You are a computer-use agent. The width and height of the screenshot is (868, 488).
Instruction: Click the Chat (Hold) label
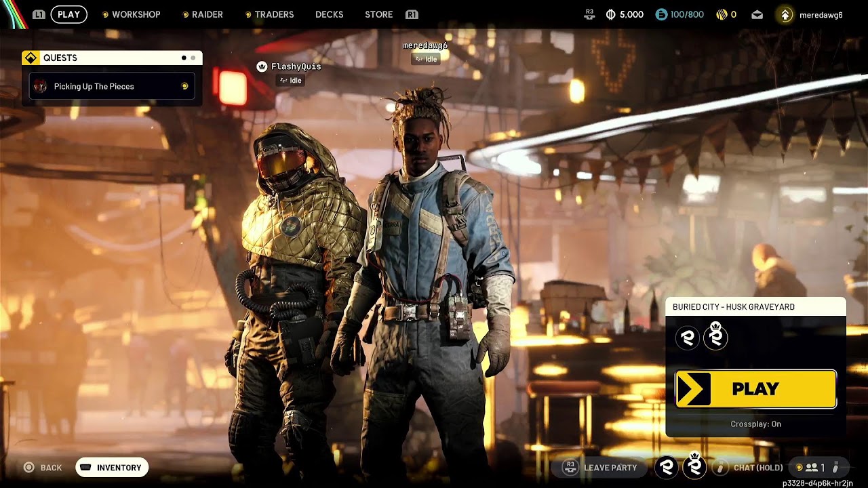click(x=758, y=468)
